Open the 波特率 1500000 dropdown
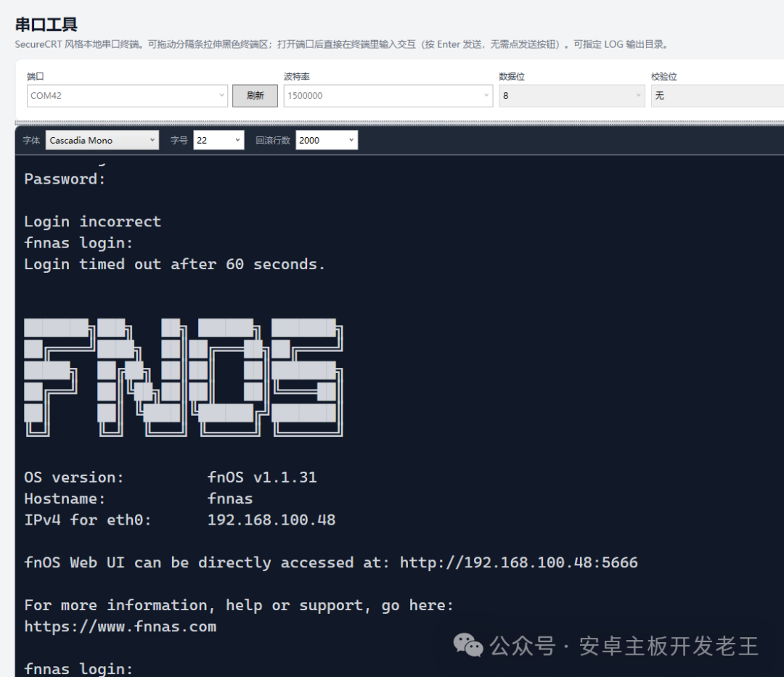Image resolution: width=784 pixels, height=677 pixels. (388, 96)
